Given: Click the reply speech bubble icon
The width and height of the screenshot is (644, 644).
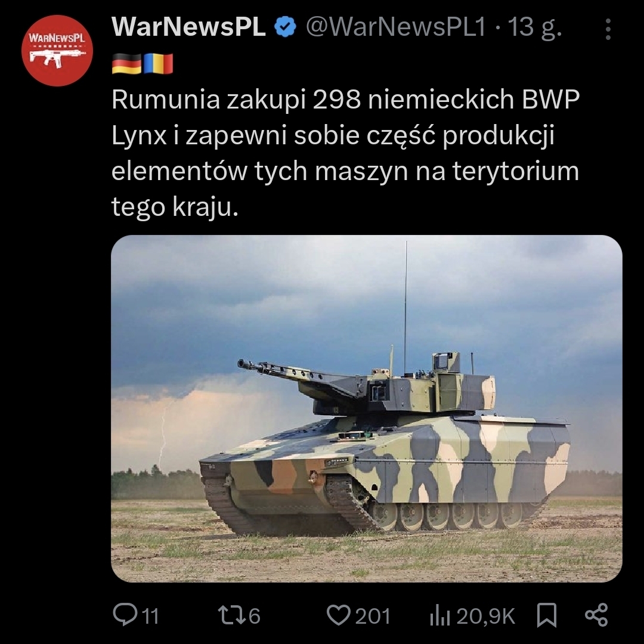Looking at the screenshot, I should [125, 614].
